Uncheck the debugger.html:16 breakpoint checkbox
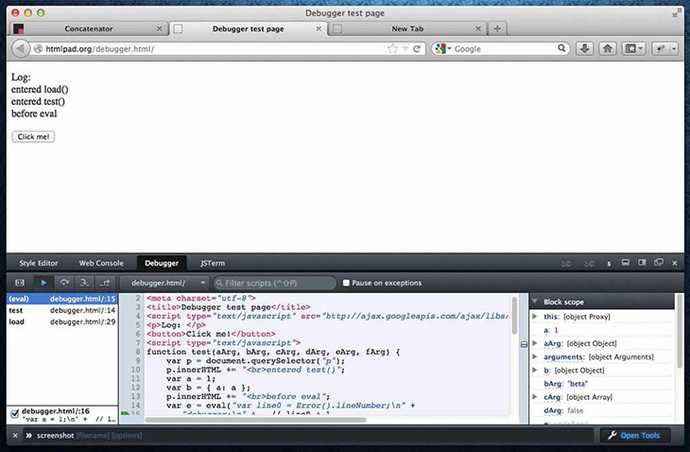690x452 pixels. point(13,411)
